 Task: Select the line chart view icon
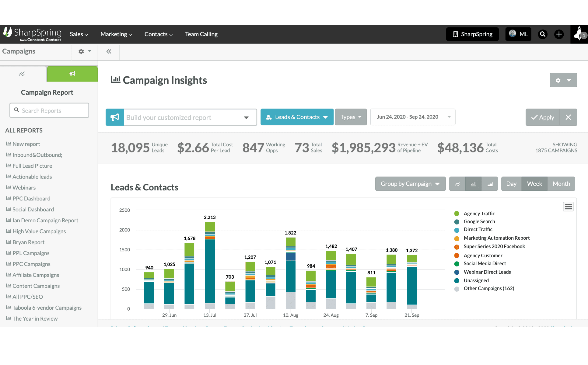457,184
